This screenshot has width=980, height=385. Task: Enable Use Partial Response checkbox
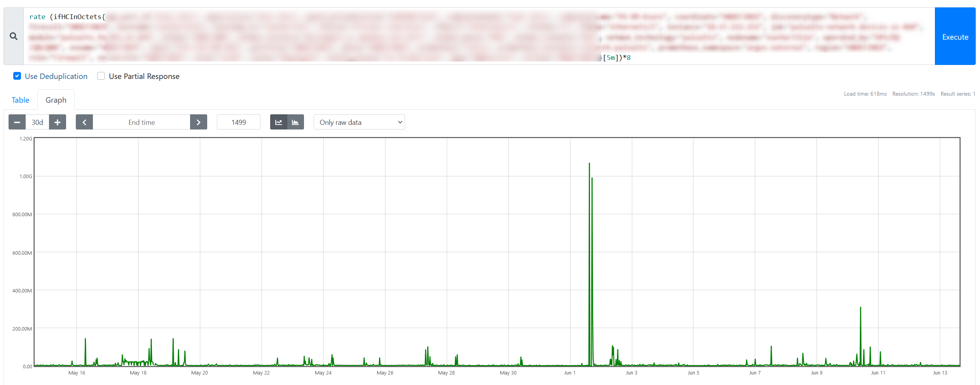[x=101, y=76]
